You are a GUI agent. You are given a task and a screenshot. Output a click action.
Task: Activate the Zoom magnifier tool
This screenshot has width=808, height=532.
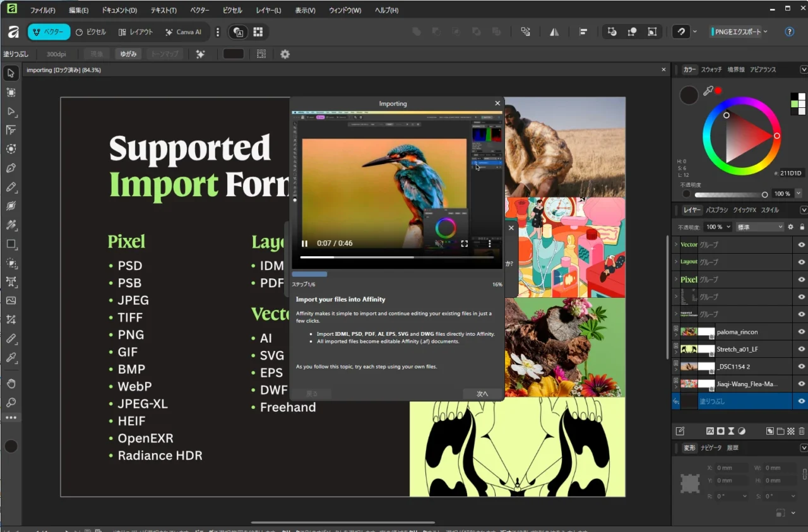(11, 403)
